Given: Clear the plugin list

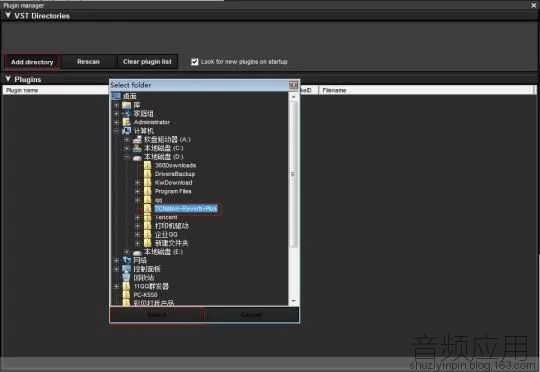Looking at the screenshot, I should pyautogui.click(x=147, y=62).
